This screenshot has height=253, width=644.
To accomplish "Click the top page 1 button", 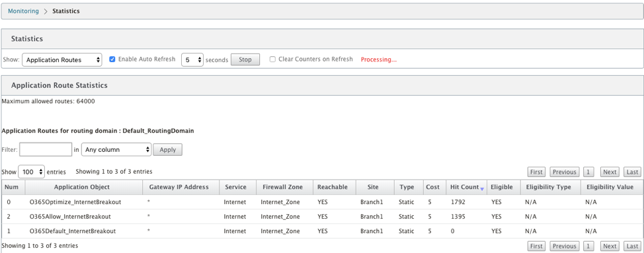I will pos(588,172).
